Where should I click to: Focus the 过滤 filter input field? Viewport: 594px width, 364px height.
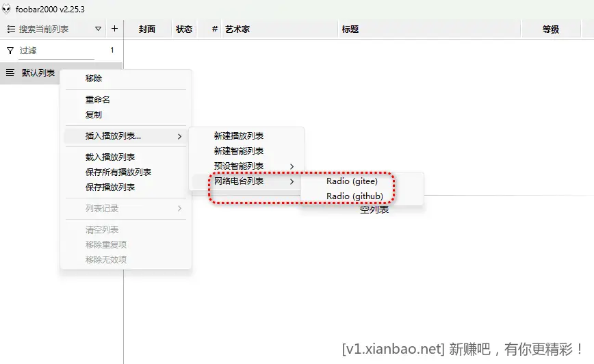point(56,51)
